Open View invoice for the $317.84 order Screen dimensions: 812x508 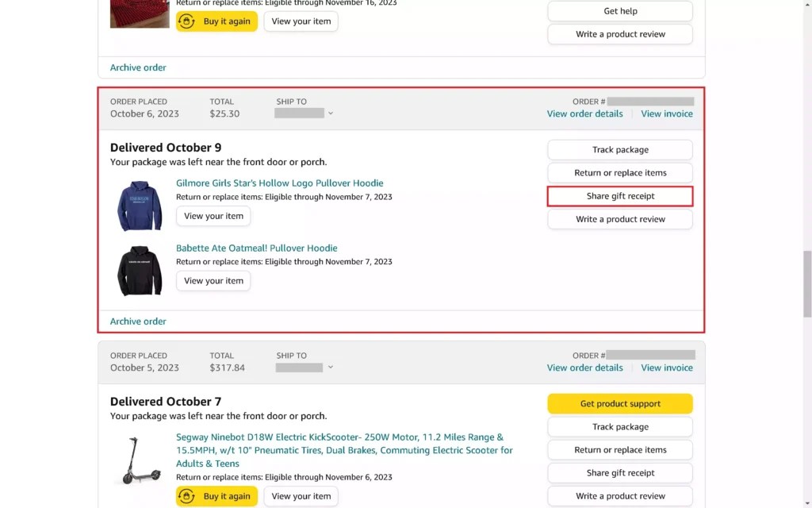click(x=666, y=368)
